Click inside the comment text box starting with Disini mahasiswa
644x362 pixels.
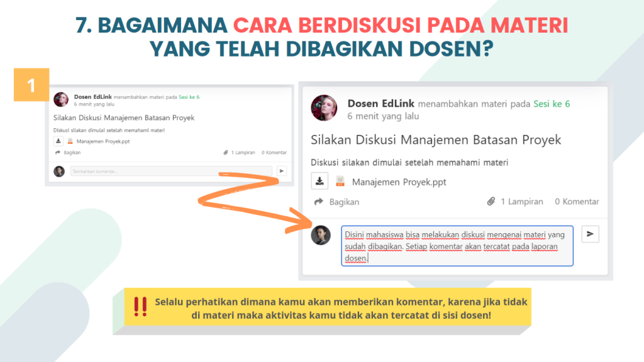pos(457,246)
